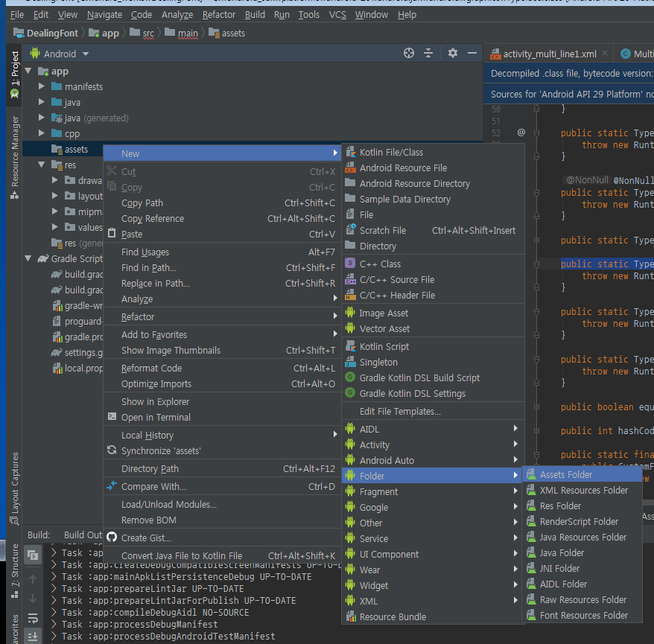Image resolution: width=654 pixels, height=644 pixels.
Task: Click Synchronize 'assets'
Action: [222, 451]
